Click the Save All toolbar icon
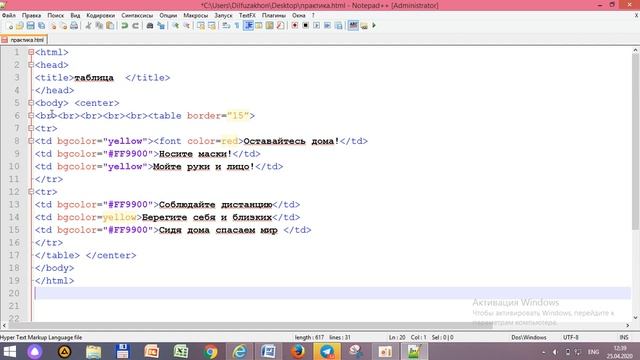Viewport: 640px width, 360px height. click(x=42, y=26)
